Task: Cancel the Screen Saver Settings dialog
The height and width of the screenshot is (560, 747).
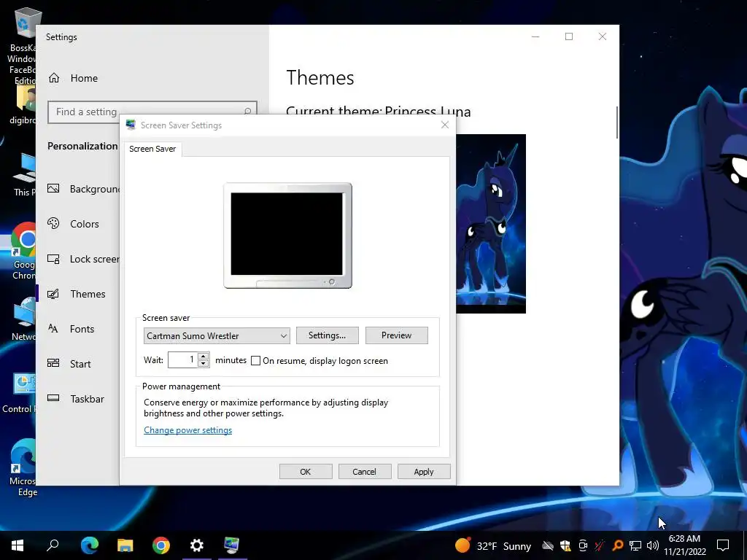Action: 365,472
